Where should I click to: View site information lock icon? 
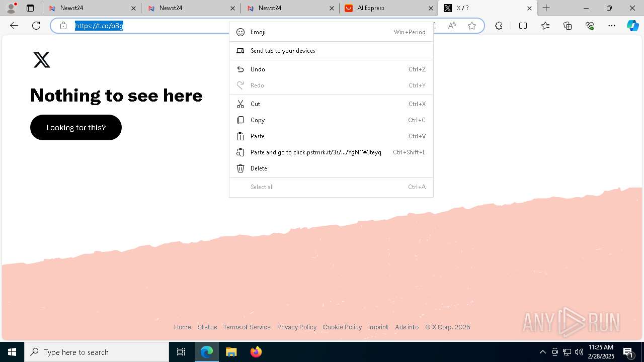pos(63,26)
